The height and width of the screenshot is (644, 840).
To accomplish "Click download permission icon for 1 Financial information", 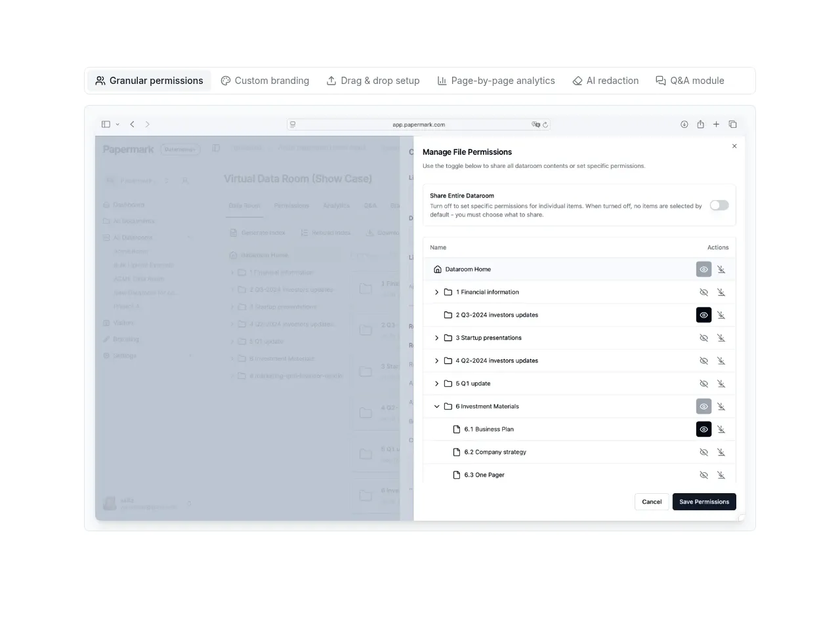I will click(721, 292).
